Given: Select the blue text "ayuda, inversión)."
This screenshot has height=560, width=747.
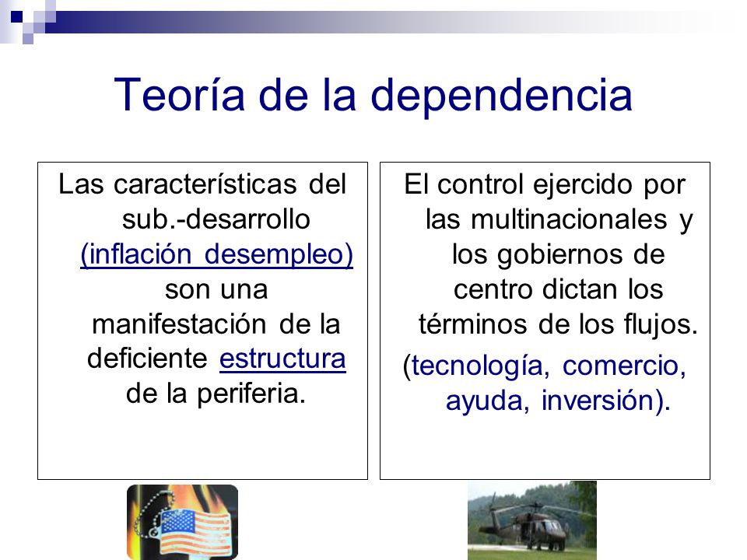Looking at the screenshot, I should pyautogui.click(x=559, y=401).
